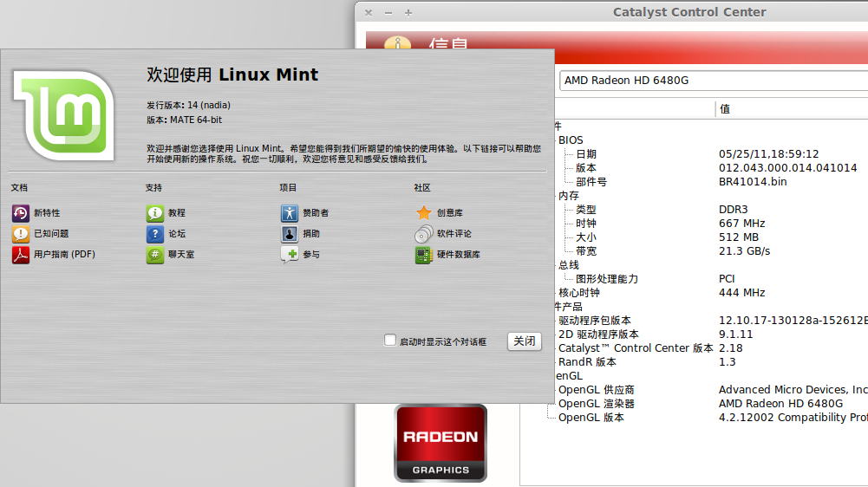Open the 参与 link text

click(x=311, y=254)
